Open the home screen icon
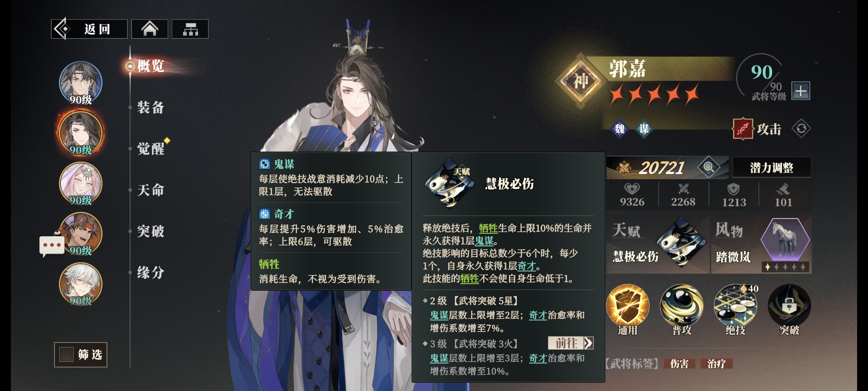Screen dimensions: 868x391 [149, 29]
